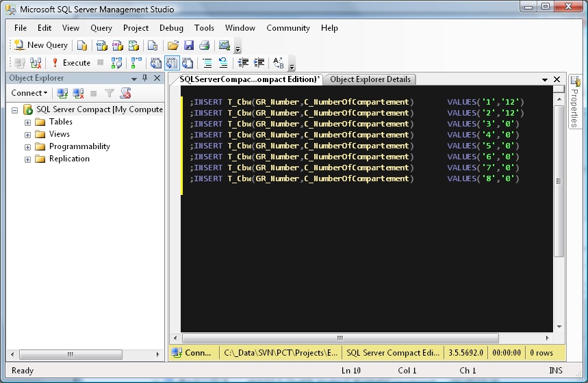Select the Views folder item
Image resolution: width=588 pixels, height=383 pixels.
[60, 134]
